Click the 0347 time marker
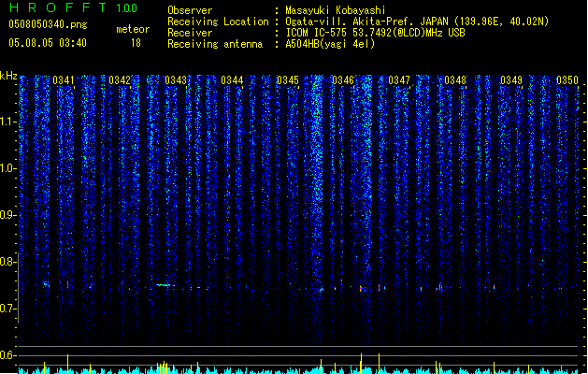 [x=399, y=80]
